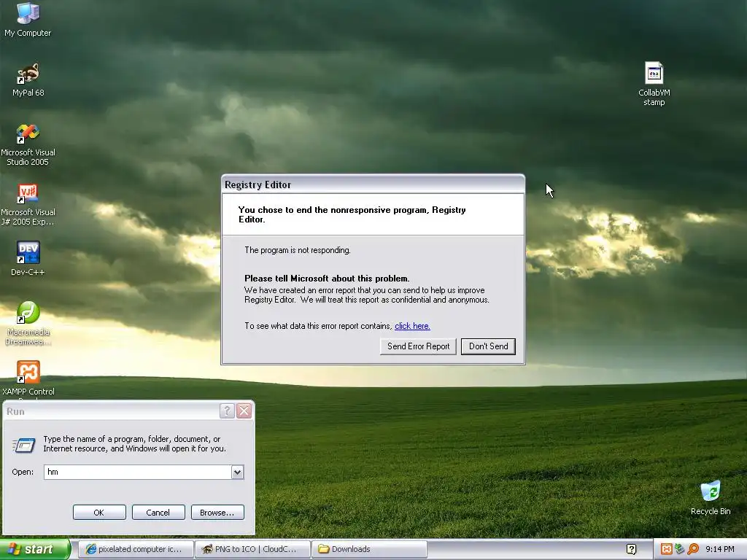Click the Run dialog help question button
This screenshot has width=747, height=560.
(228, 411)
